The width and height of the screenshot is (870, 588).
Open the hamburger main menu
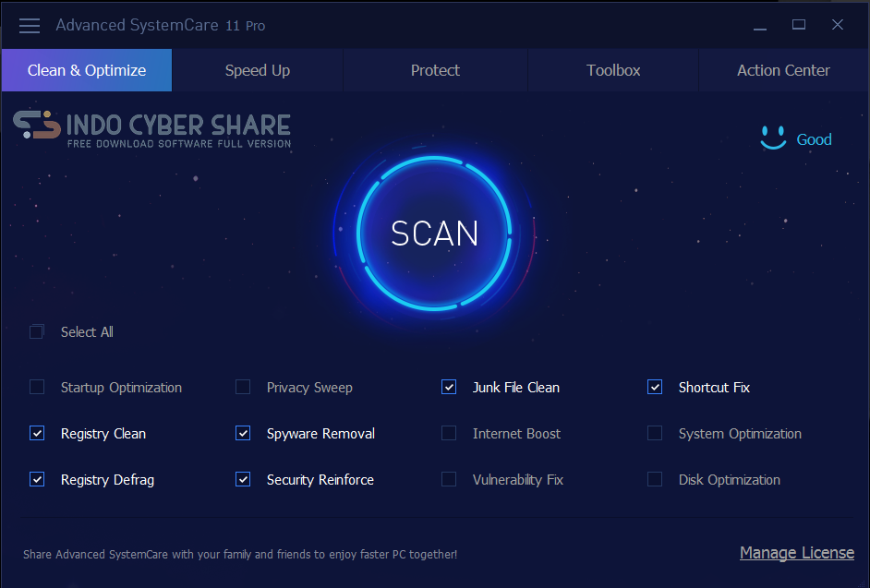pyautogui.click(x=30, y=26)
